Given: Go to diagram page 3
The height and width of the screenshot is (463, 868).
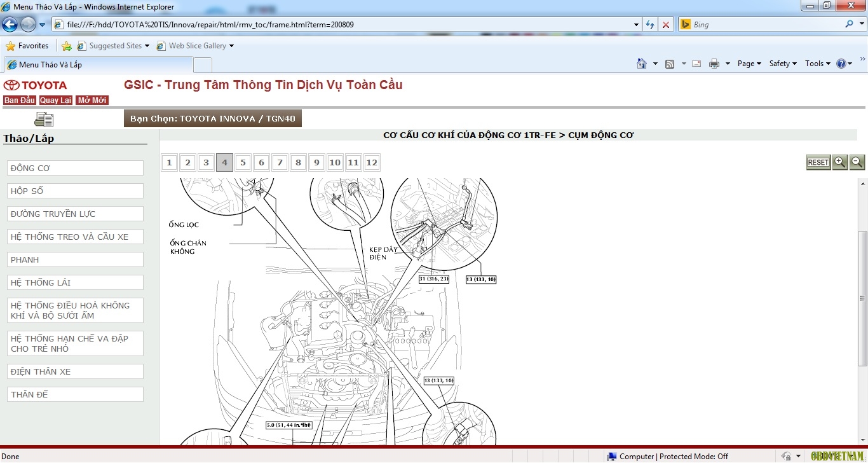Looking at the screenshot, I should point(206,163).
